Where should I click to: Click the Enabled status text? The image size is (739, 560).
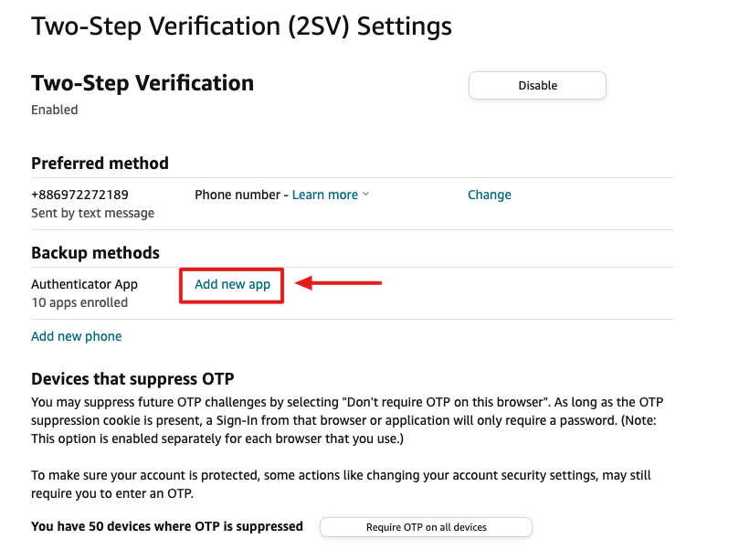click(55, 110)
